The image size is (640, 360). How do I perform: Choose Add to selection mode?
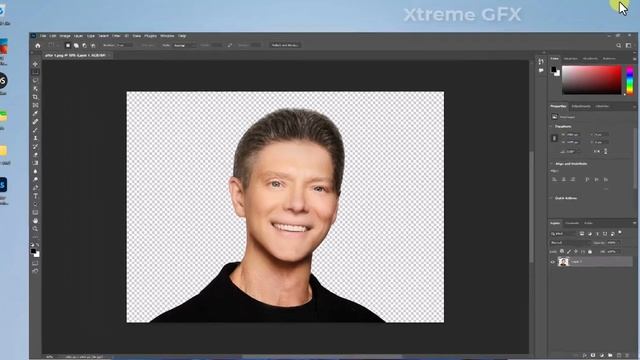[76, 45]
